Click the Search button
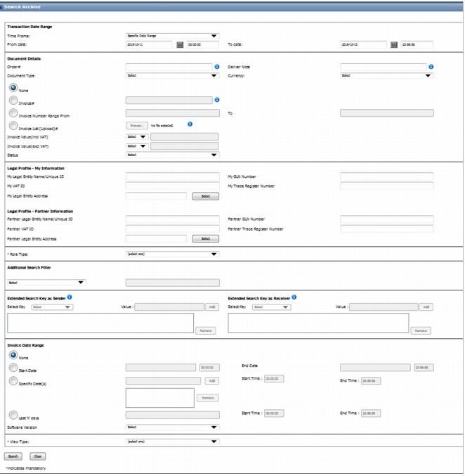The height and width of the screenshot is (476, 465). click(x=13, y=456)
